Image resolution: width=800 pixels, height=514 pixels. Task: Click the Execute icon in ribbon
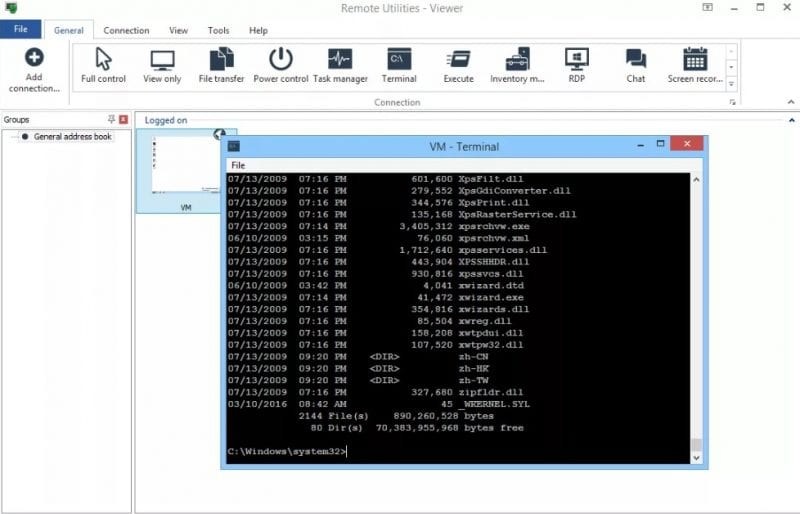pos(458,66)
